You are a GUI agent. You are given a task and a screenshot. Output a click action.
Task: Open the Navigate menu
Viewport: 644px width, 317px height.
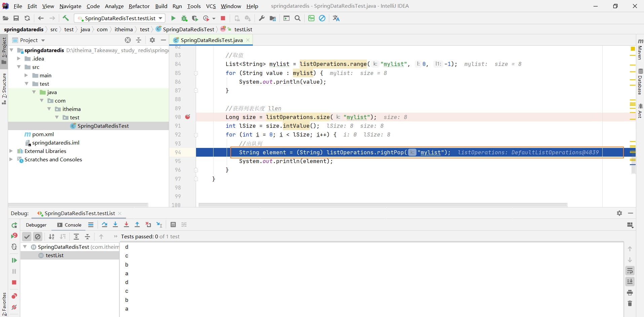click(x=70, y=6)
